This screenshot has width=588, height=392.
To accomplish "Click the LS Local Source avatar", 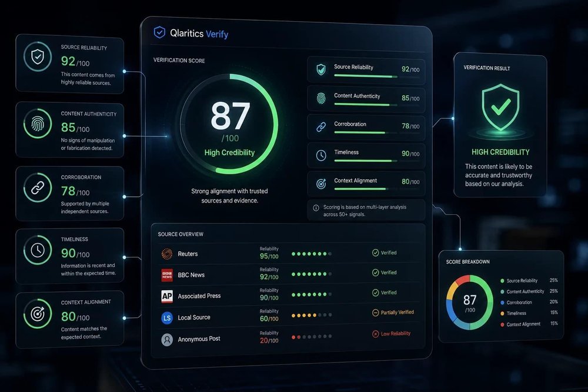I will click(167, 318).
